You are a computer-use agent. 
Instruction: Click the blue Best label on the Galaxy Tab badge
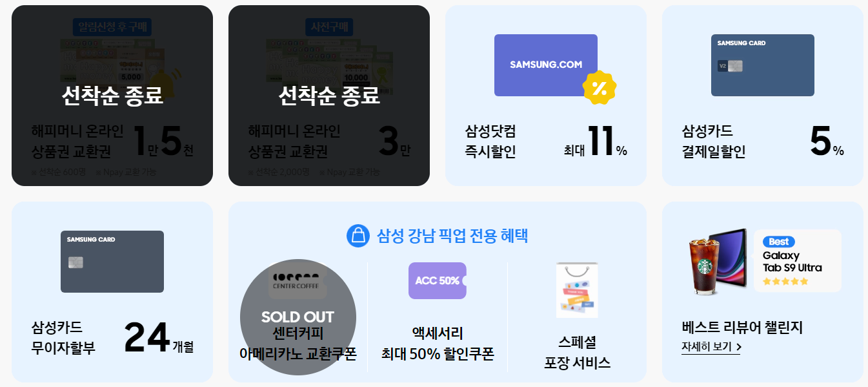(x=778, y=241)
